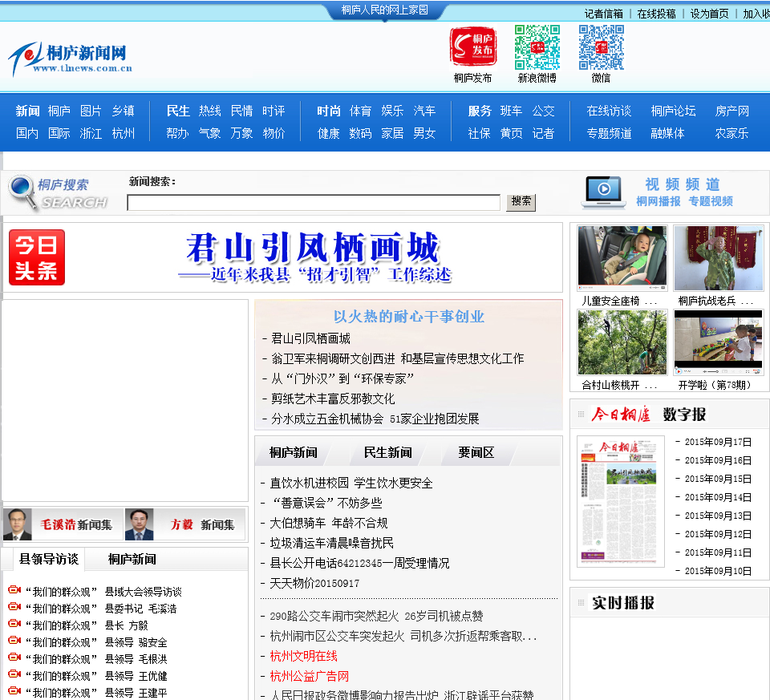Open 毛溪浩新闻集 link
The height and width of the screenshot is (700, 770).
click(x=76, y=524)
